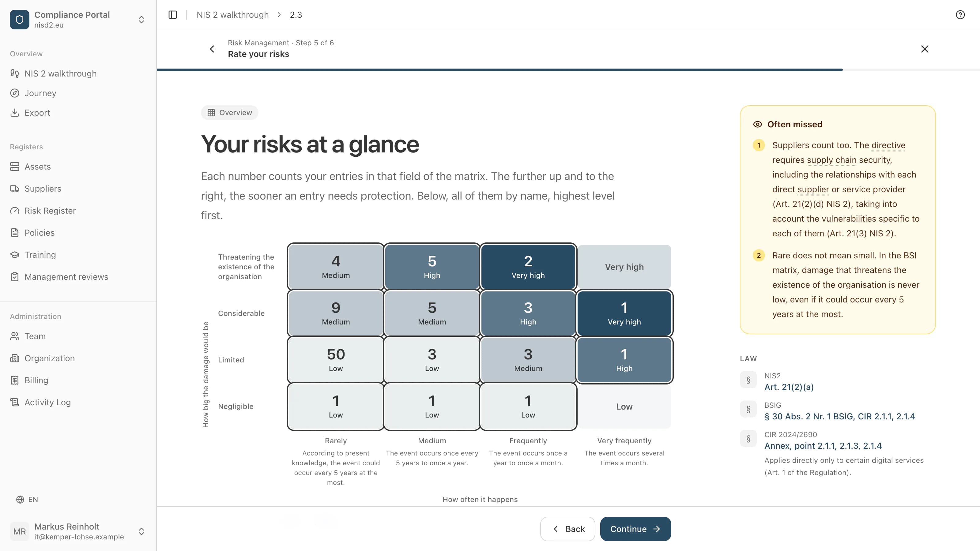Image resolution: width=980 pixels, height=551 pixels.
Task: Select the cell with 2 Very high
Action: tap(528, 267)
